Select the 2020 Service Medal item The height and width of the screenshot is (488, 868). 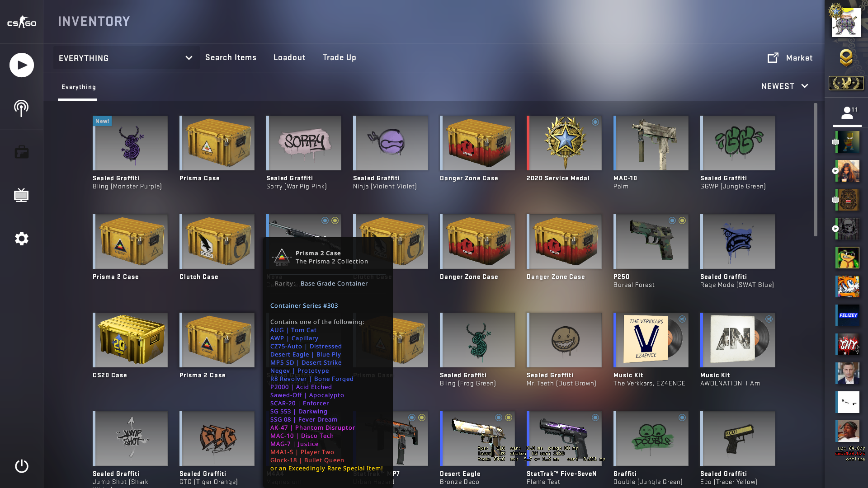click(x=564, y=143)
